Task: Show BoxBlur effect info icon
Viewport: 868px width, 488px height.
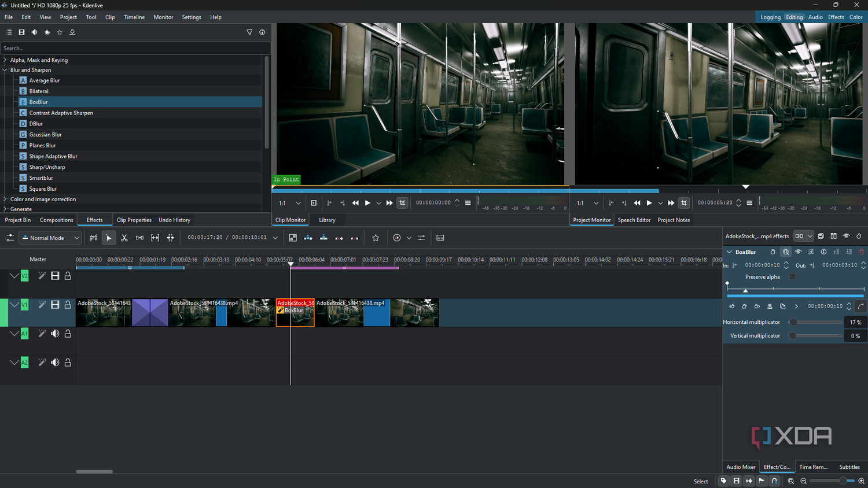Action: tap(823, 252)
